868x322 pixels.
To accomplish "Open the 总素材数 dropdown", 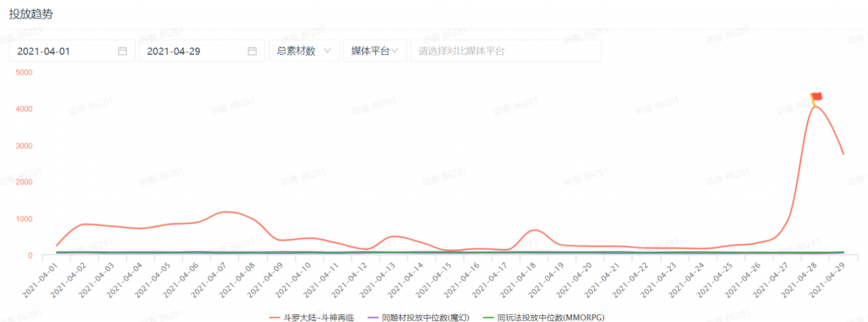I will click(304, 51).
